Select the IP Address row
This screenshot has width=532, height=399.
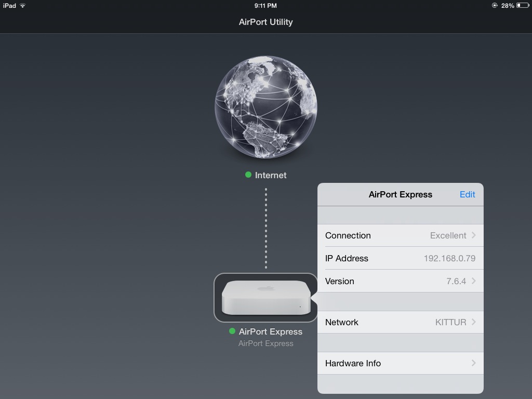[400, 258]
